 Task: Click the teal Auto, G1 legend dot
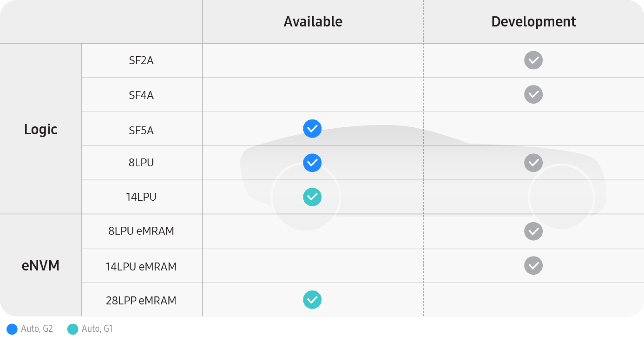pyautogui.click(x=73, y=329)
